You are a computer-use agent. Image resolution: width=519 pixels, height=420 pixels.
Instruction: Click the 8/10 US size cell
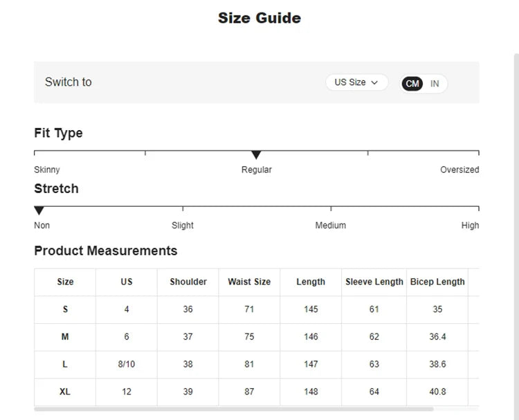point(127,364)
